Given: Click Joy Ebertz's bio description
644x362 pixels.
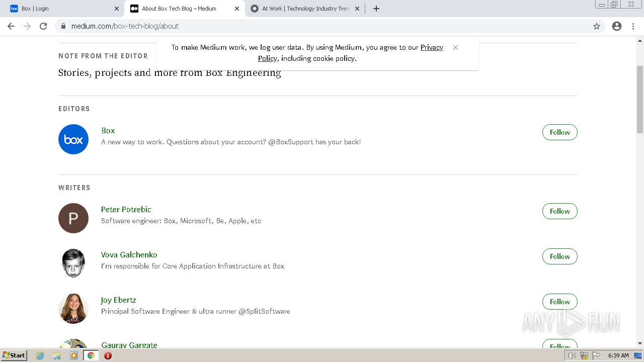Looking at the screenshot, I should pyautogui.click(x=196, y=311).
